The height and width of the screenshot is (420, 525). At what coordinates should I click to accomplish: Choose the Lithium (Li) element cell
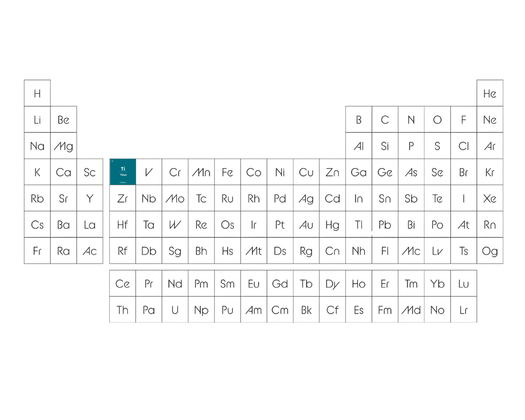(37, 119)
